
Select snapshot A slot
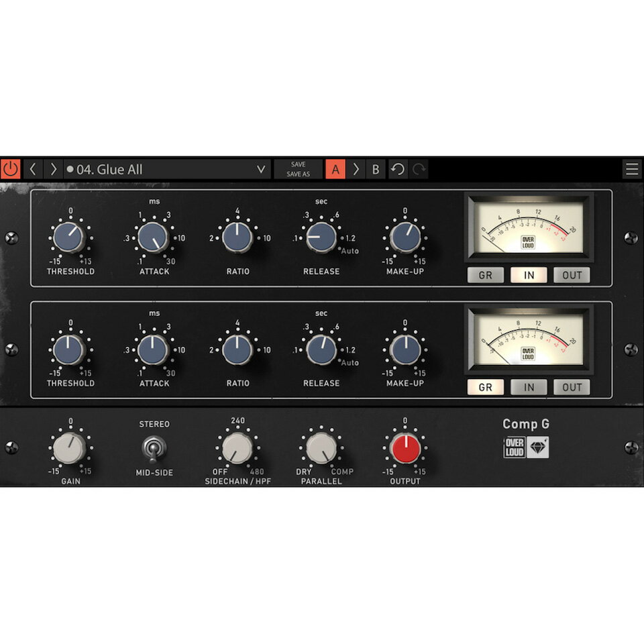click(335, 169)
